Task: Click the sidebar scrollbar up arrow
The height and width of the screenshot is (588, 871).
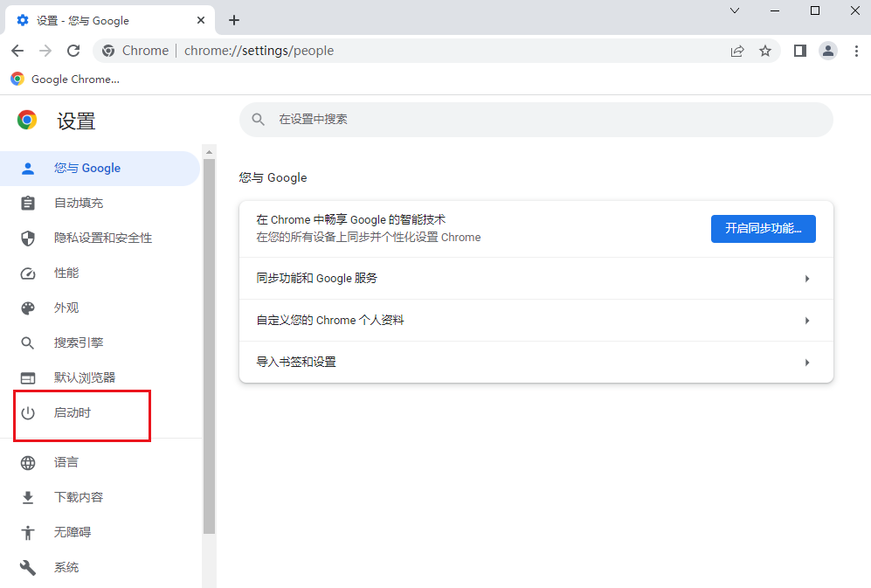Action: pyautogui.click(x=209, y=152)
